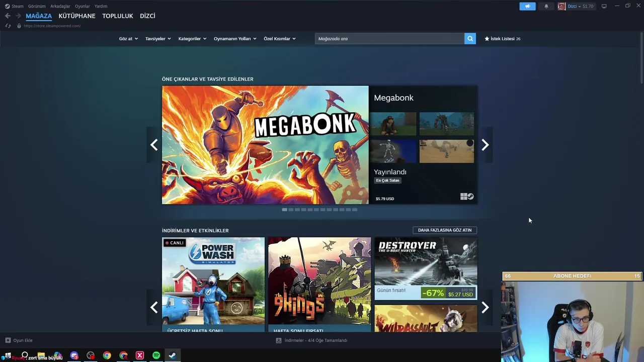Image resolution: width=644 pixels, height=362 pixels.
Task: Expand the Göz at dropdown
Action: (x=128, y=39)
